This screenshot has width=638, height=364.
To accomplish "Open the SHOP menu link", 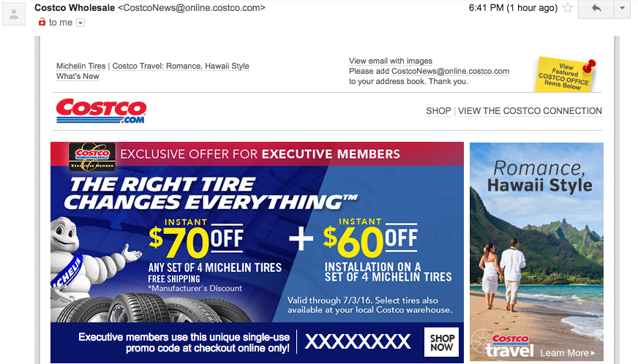I will (x=438, y=111).
